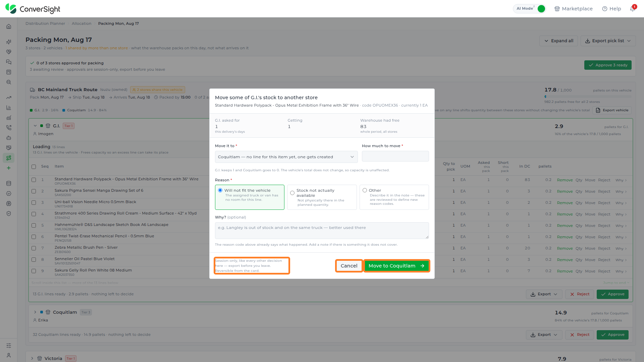Viewport: 644px width, 362px height.
Task: Check the Zebra Metallic Brush Pen row checkbox
Action: [34, 248]
